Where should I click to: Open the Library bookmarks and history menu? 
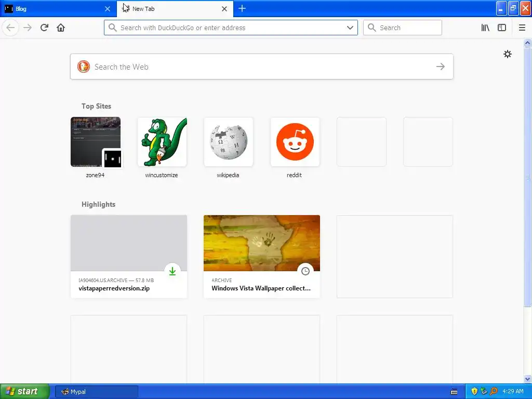point(485,28)
